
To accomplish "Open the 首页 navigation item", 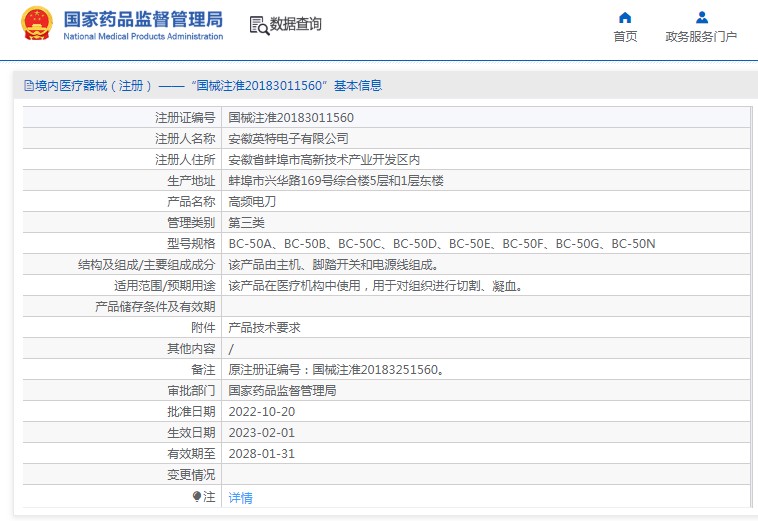I will [x=625, y=36].
